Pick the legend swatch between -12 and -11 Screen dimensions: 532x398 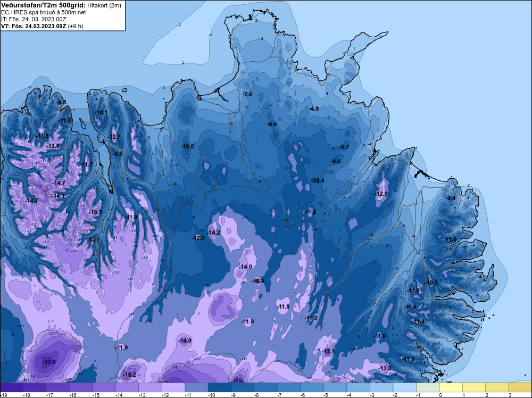(x=173, y=387)
